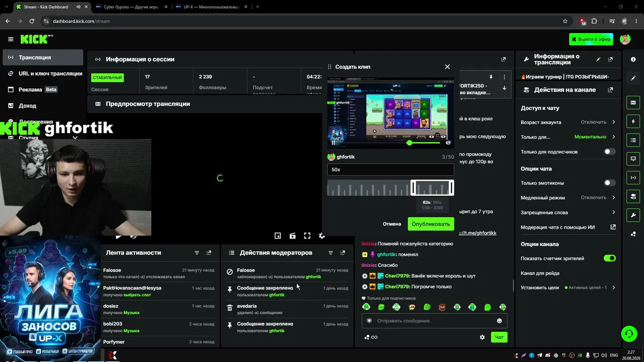Screen dimensions: 644x362
Task: Click the wrench icon in right rail
Action: point(633,215)
